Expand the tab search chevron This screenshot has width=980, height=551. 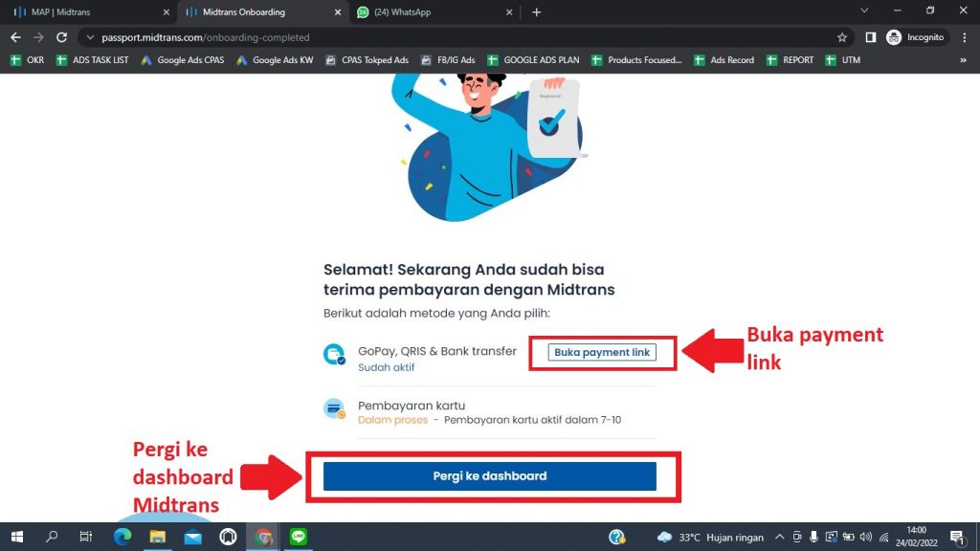coord(864,11)
